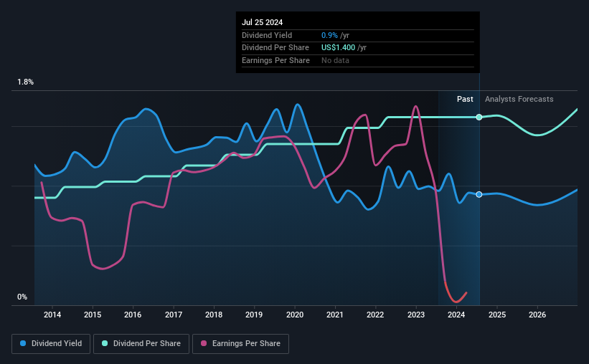The image size is (589, 364).
Task: Click the 2020 x-axis label
Action: point(295,315)
